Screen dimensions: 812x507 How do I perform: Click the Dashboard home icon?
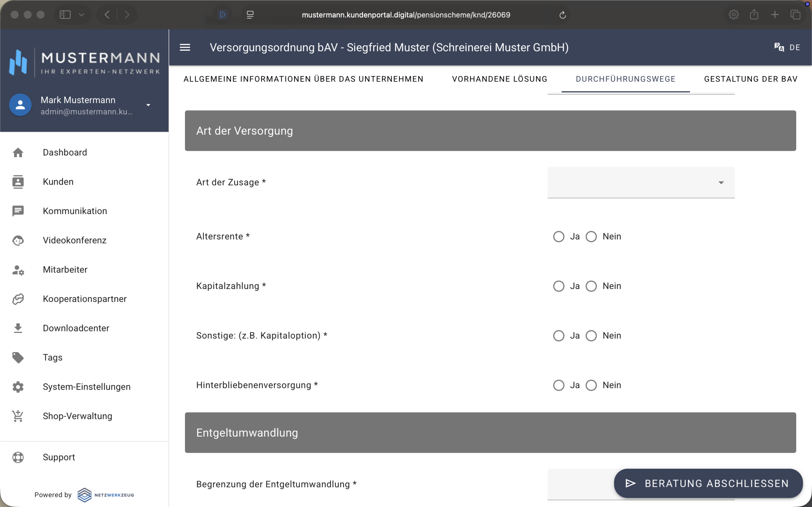tap(18, 152)
